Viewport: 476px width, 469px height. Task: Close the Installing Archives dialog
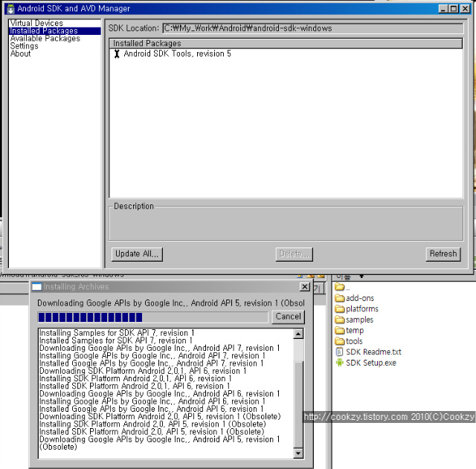pyautogui.click(x=304, y=287)
